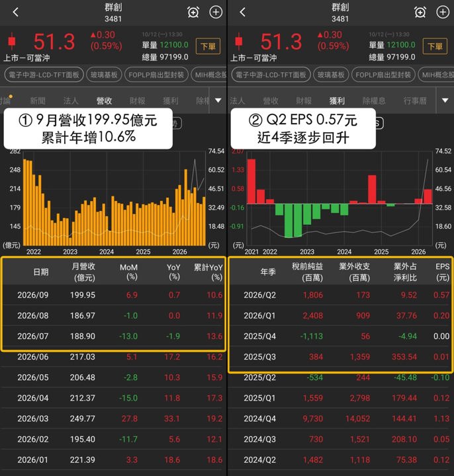Image resolution: width=454 pixels, height=476 pixels.
Task: Select the 2025/Q3 earnings row
Action: [x=341, y=357]
